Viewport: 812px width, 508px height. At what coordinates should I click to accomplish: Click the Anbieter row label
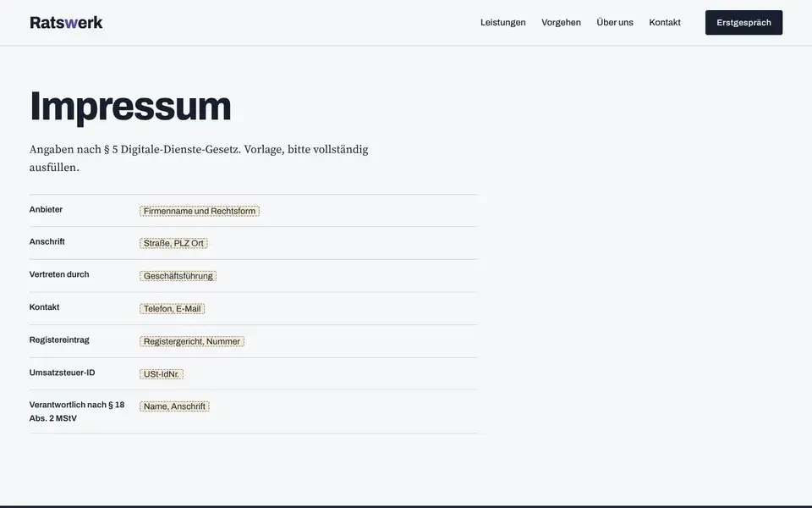coord(46,209)
